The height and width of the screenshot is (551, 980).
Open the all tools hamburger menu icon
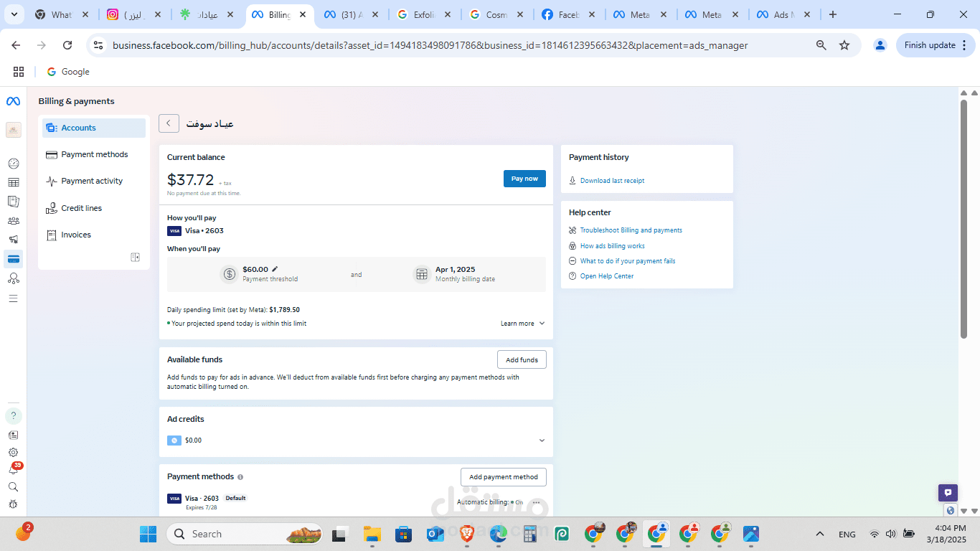pyautogui.click(x=13, y=298)
